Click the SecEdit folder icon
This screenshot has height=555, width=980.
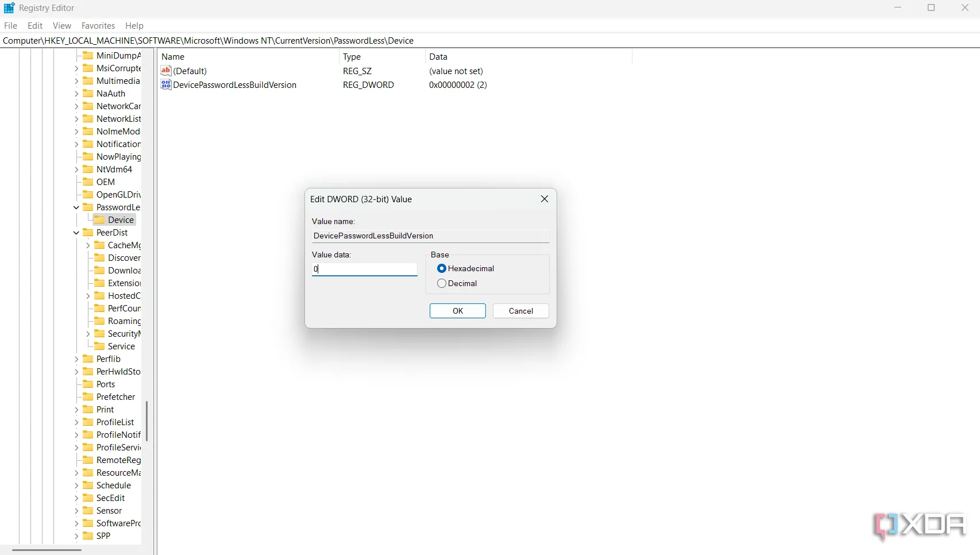click(88, 498)
